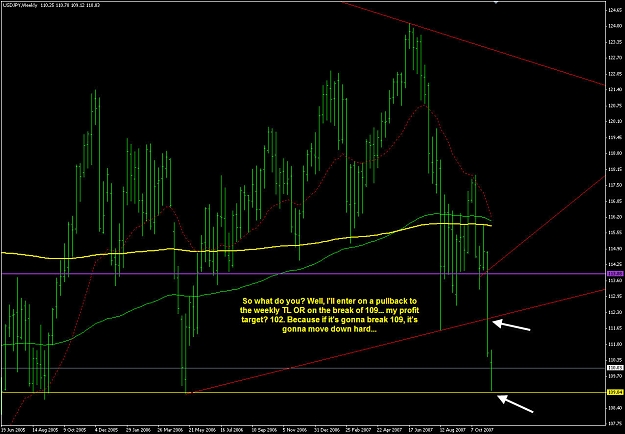The height and width of the screenshot is (434, 625).
Task: Click the yellow annotation text about profit target
Action: click(329, 315)
